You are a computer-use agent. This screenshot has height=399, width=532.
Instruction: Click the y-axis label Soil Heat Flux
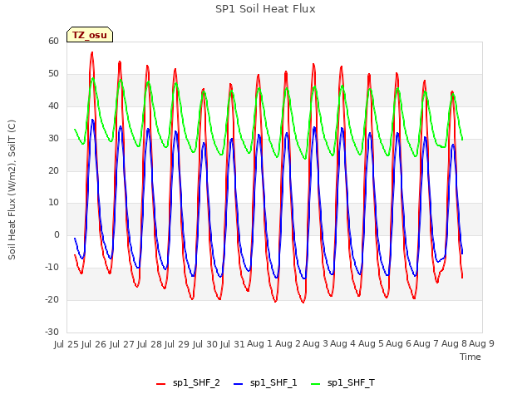point(12,190)
